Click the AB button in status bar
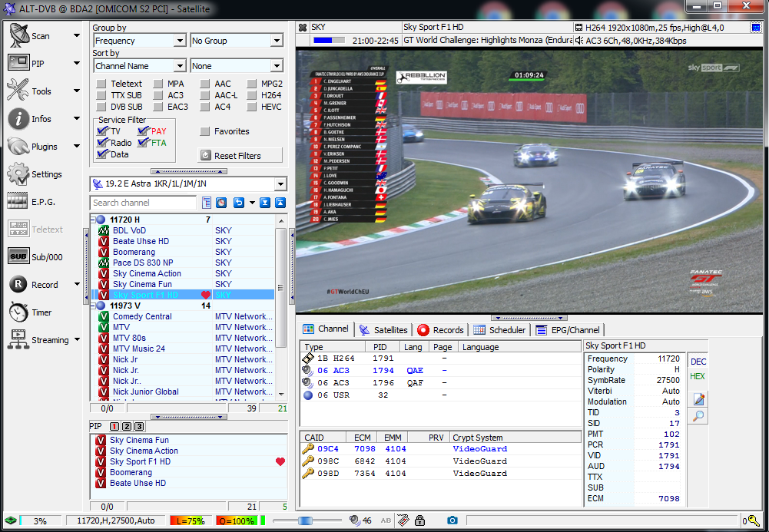This screenshot has width=769, height=532. 386,520
